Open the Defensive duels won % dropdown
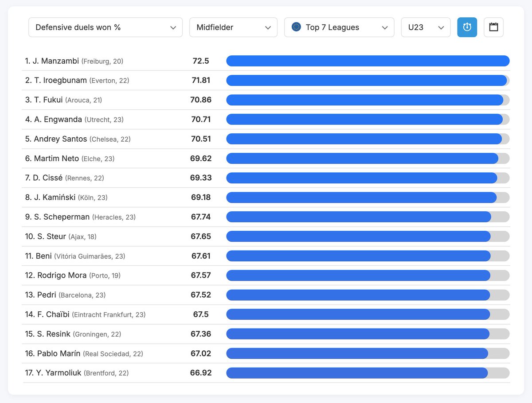 (x=106, y=27)
